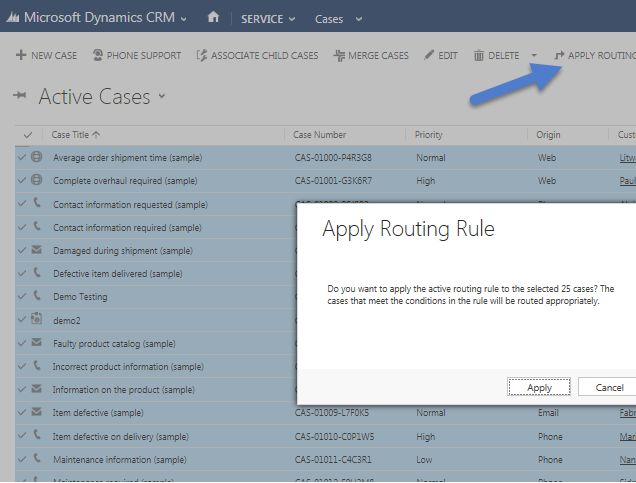Image resolution: width=636 pixels, height=483 pixels.
Task: Click case number CAS-01011-C4C3R1
Action: [333, 460]
